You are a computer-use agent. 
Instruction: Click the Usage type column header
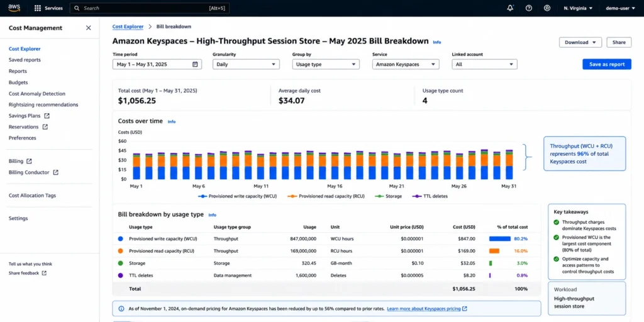[141, 227]
